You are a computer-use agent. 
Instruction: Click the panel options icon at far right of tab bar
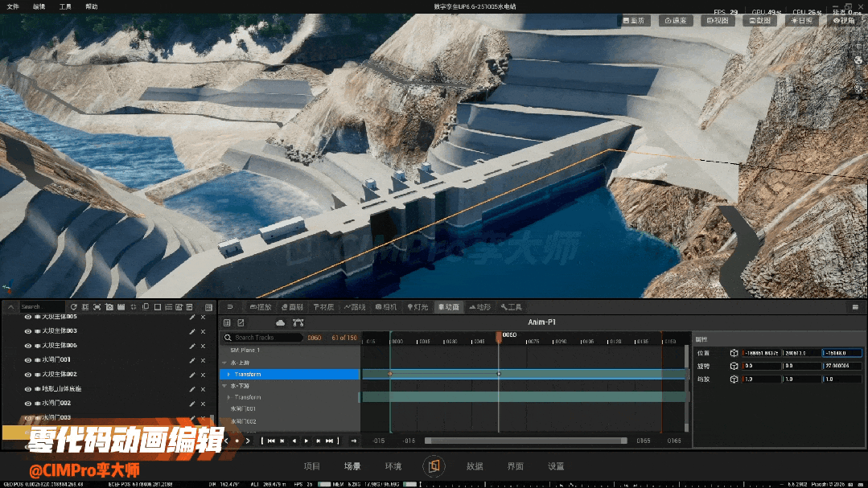click(855, 307)
